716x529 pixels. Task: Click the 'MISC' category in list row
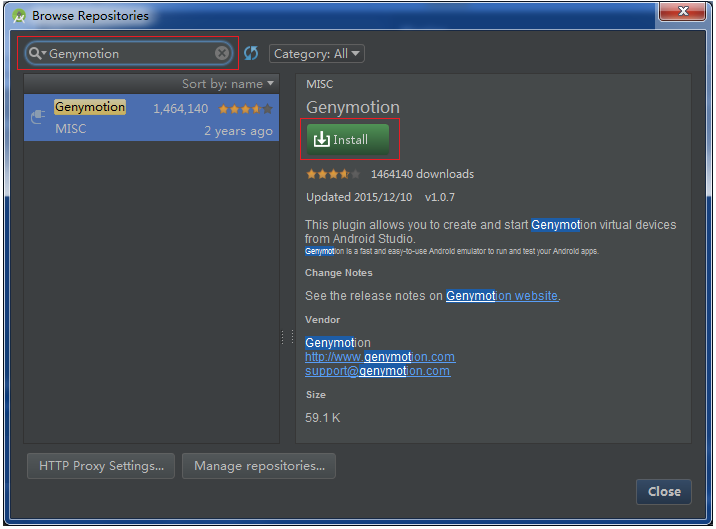point(70,129)
